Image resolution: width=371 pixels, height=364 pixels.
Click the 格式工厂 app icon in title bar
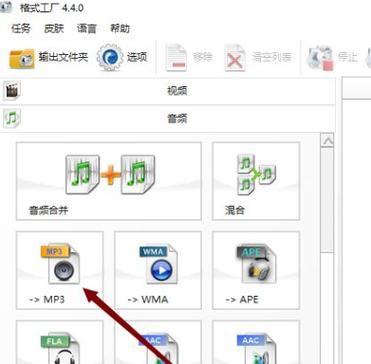(6, 7)
